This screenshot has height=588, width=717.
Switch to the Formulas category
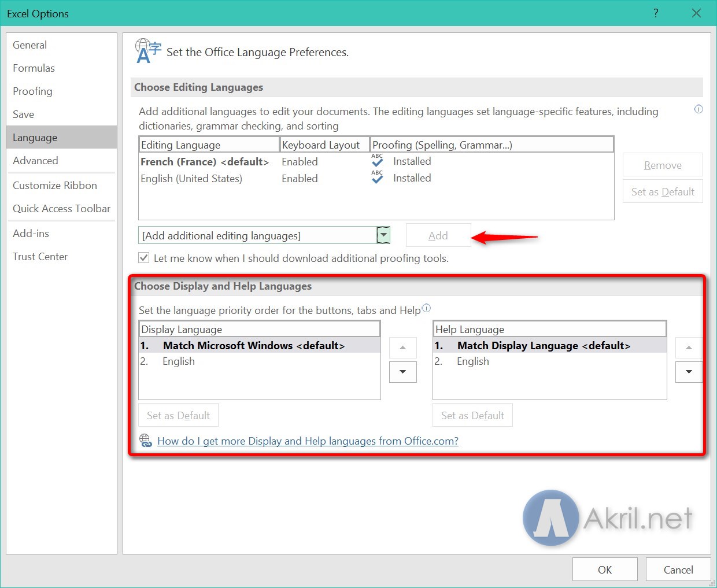61,68
